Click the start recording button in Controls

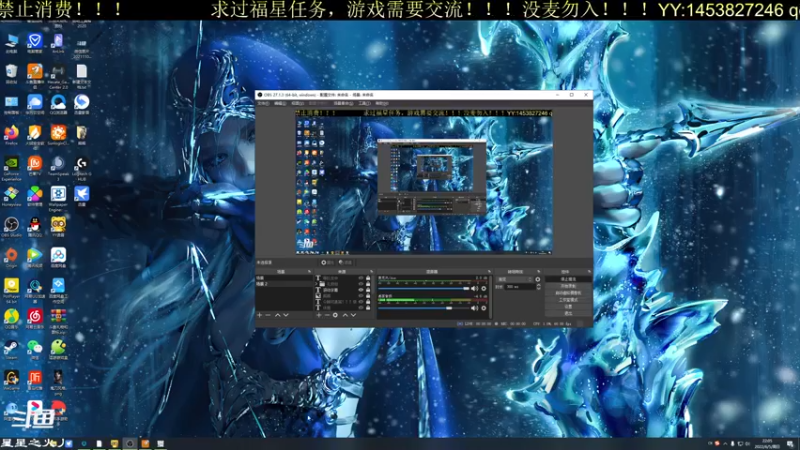click(x=568, y=286)
